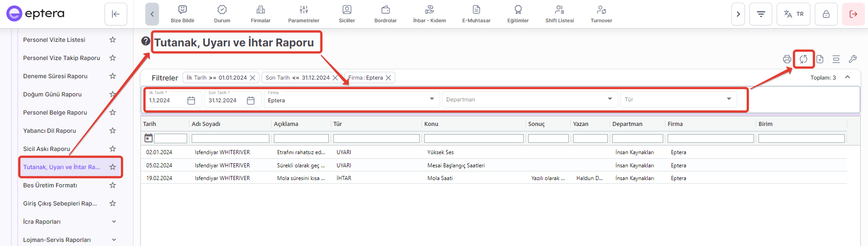Collapse the sidebar panel
The height and width of the screenshot is (246, 868).
(x=116, y=14)
